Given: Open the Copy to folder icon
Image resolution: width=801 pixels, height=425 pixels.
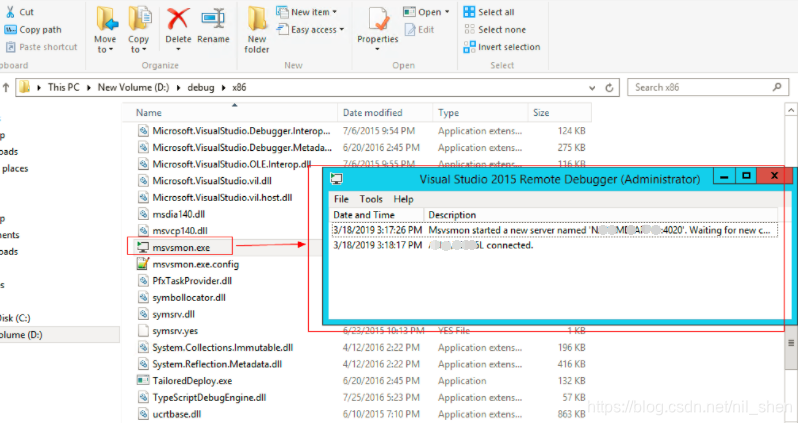Looking at the screenshot, I should [x=139, y=19].
